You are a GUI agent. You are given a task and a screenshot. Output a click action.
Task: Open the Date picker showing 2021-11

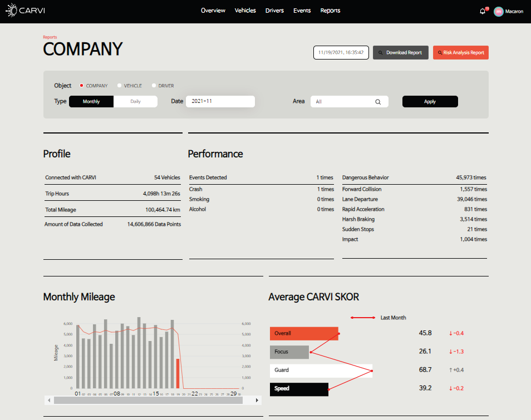pos(220,101)
